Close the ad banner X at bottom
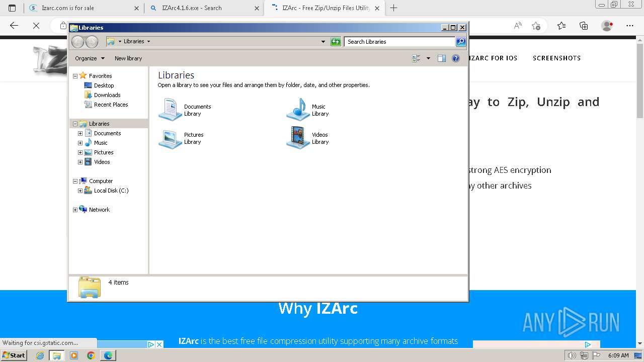The image size is (644, 362). [x=159, y=344]
